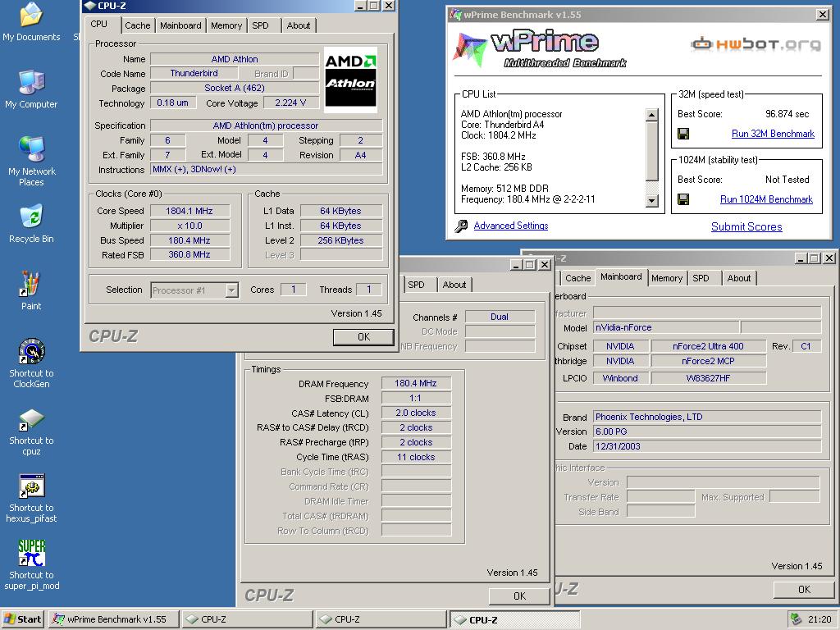Switch to the Cache tab in front CPU-Z
The height and width of the screenshot is (630, 840).
coord(138,25)
